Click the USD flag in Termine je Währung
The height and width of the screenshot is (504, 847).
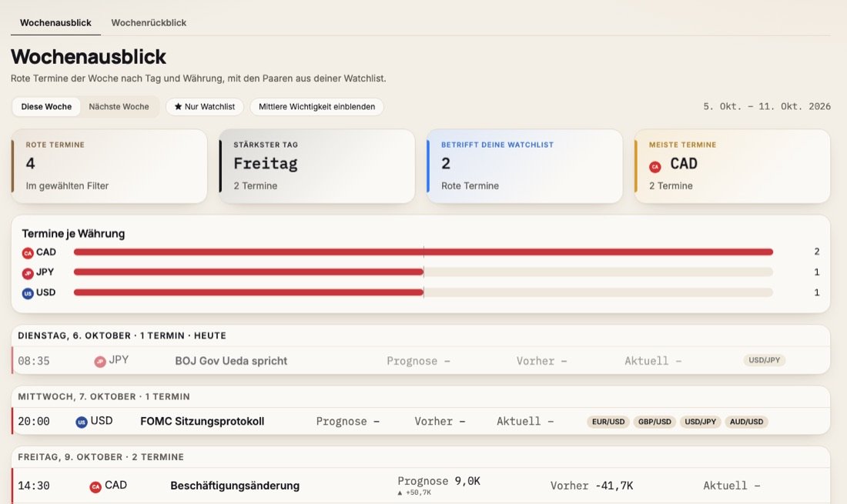pyautogui.click(x=28, y=293)
